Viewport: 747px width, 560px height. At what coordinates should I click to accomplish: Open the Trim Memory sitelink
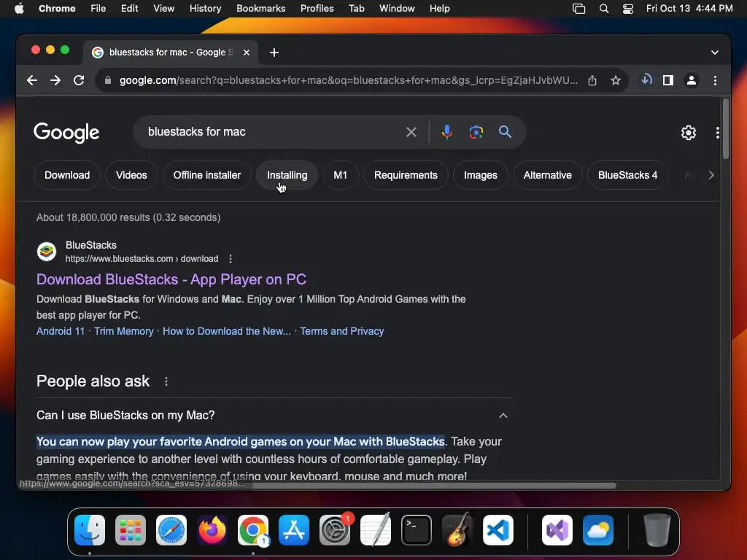click(x=124, y=332)
